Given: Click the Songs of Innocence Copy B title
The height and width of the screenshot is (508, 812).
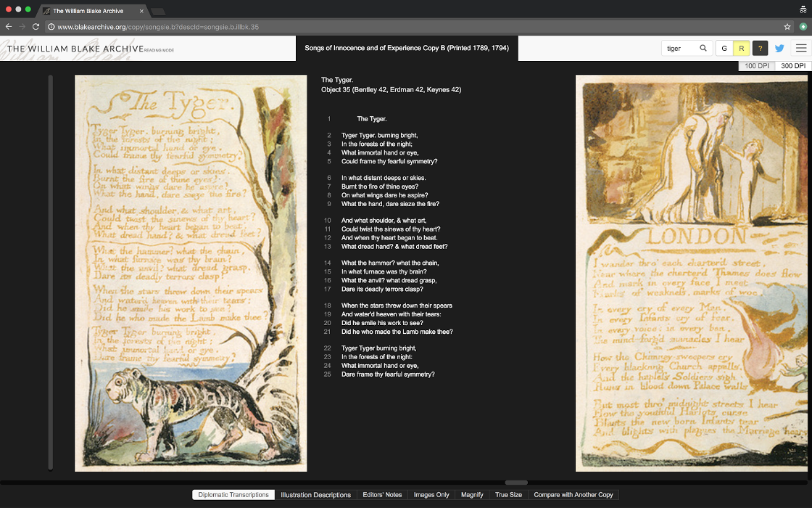Looking at the screenshot, I should coord(407,48).
